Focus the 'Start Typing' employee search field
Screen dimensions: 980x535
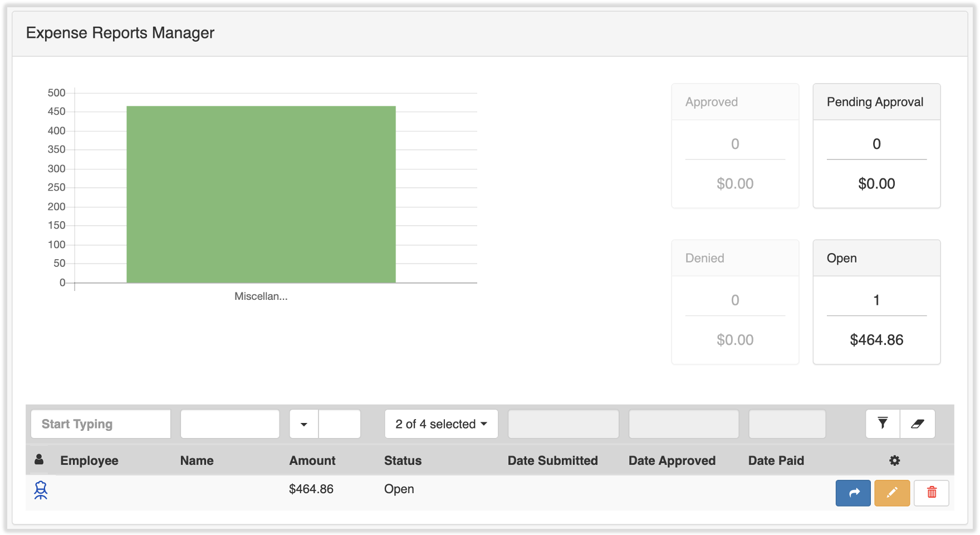101,424
